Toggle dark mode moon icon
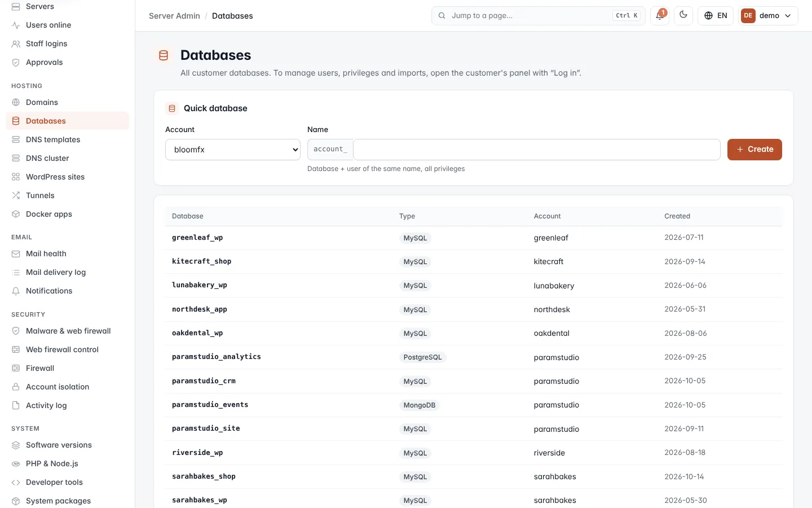The image size is (812, 508). tap(683, 16)
